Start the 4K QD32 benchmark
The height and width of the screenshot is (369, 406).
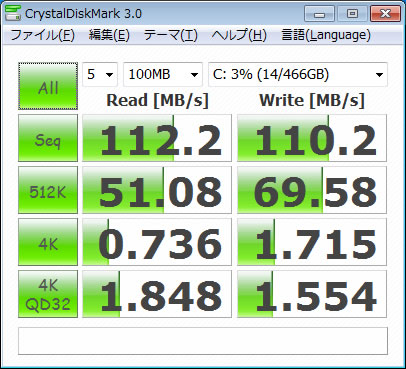pyautogui.click(x=48, y=294)
